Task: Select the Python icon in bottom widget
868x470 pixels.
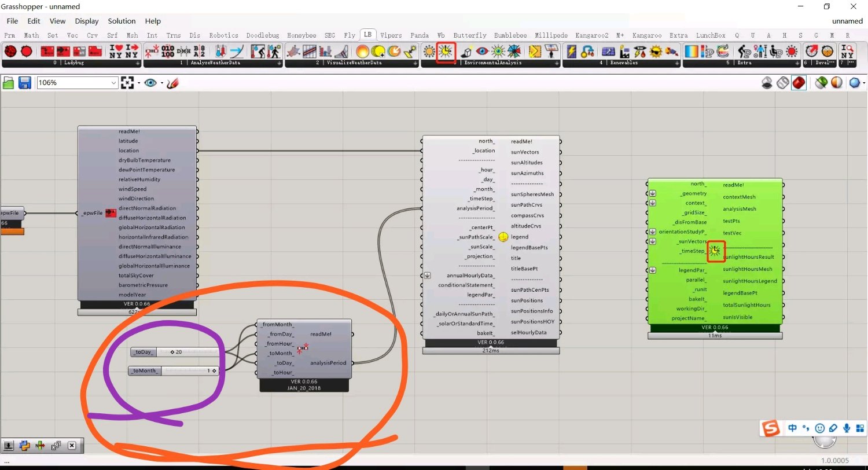Action: click(x=24, y=446)
